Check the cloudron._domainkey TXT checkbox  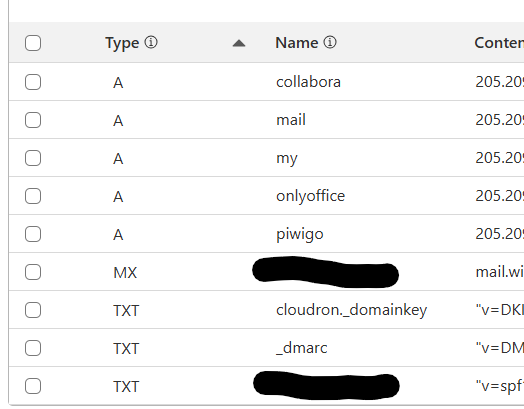pos(33,310)
